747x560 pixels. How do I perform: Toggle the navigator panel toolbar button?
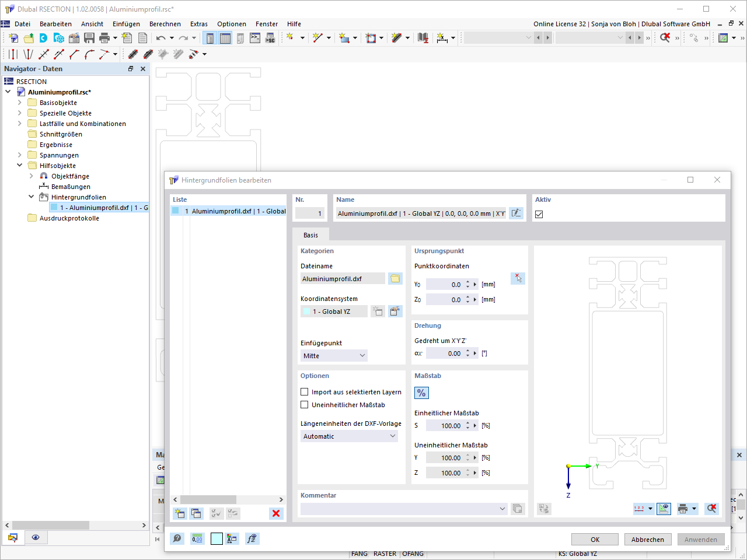210,38
